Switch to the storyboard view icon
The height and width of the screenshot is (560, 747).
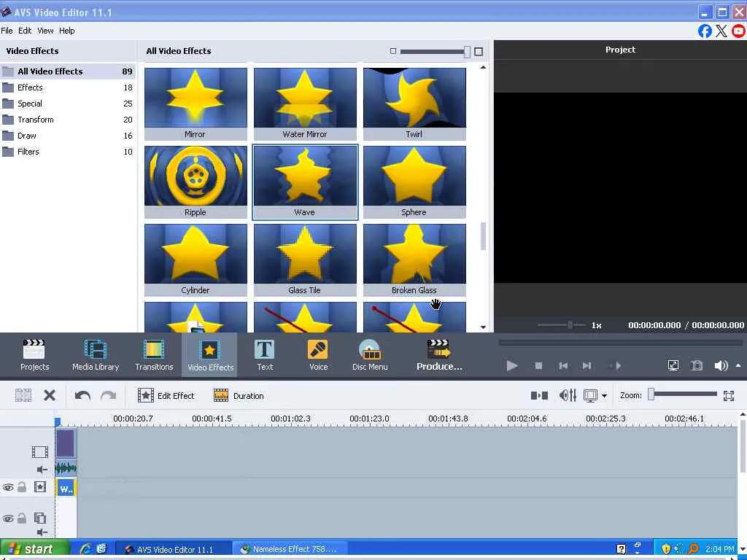[539, 395]
